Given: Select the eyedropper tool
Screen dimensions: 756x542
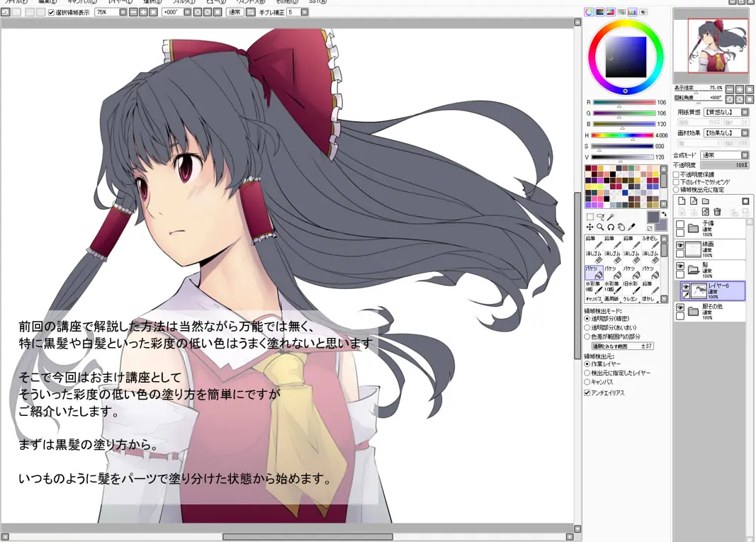Looking at the screenshot, I should click(631, 227).
